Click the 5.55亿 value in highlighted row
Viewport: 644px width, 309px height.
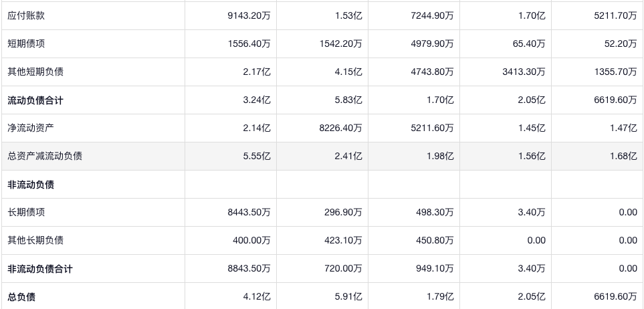258,156
